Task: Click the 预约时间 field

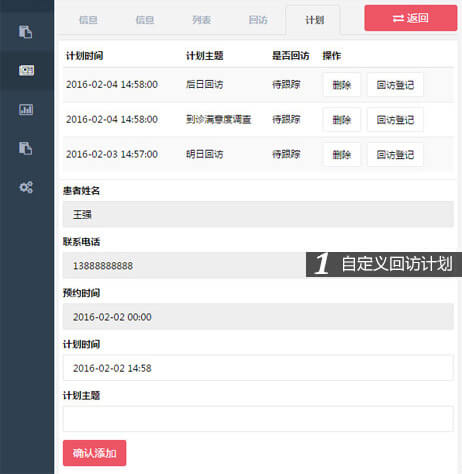Action: 258,316
